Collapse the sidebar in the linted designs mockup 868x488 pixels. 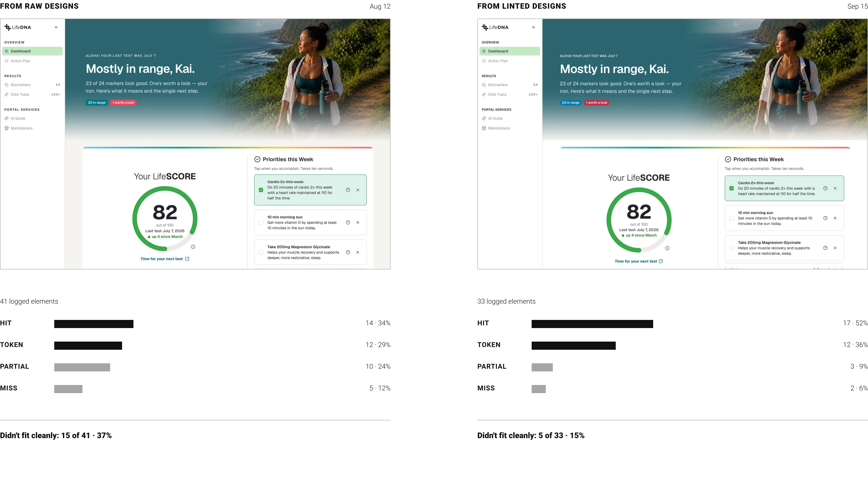pos(533,27)
